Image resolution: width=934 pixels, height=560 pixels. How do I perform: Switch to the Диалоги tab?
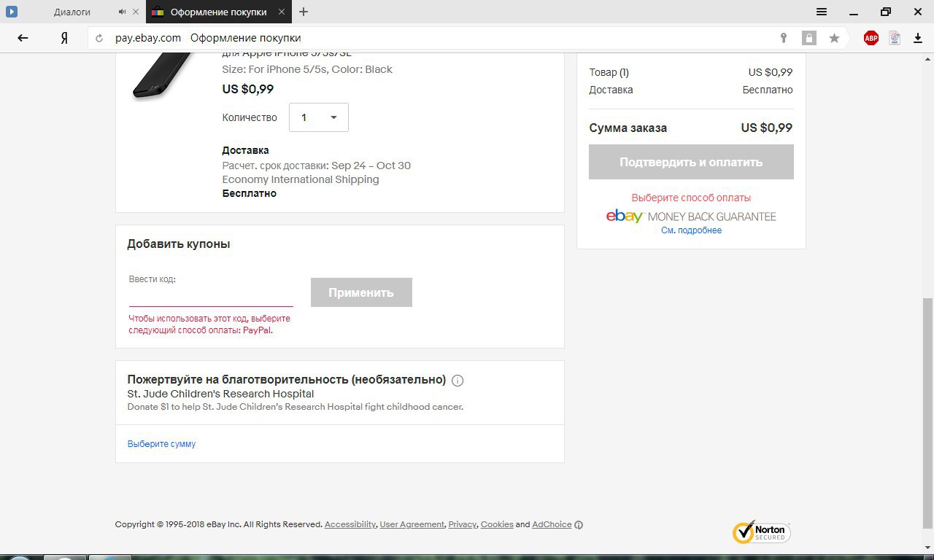[x=72, y=12]
